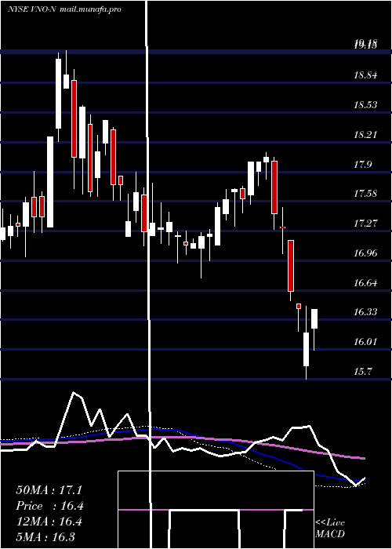The image size is (392, 549).
Task: Click the 18.21 price axis label
Action: pyautogui.click(x=365, y=134)
